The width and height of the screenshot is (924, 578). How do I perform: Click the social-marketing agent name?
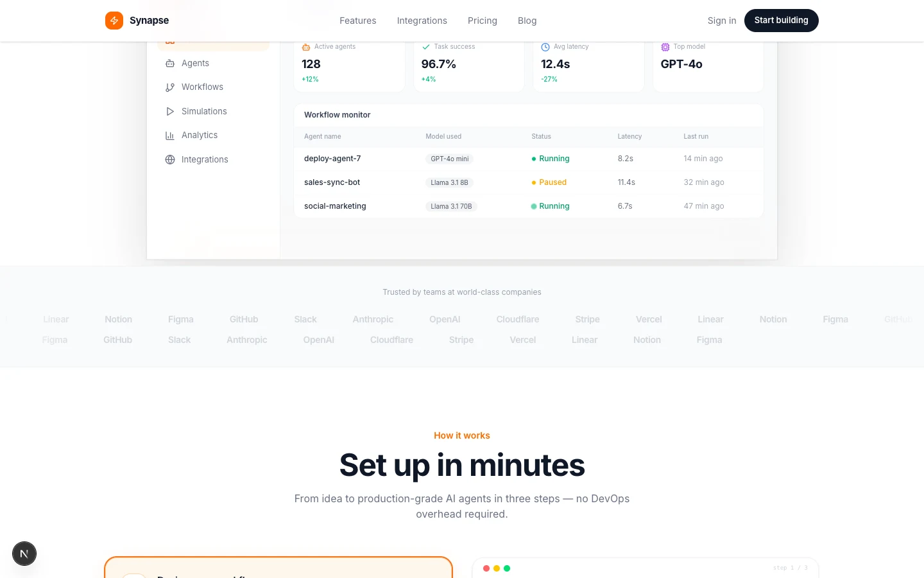point(335,206)
